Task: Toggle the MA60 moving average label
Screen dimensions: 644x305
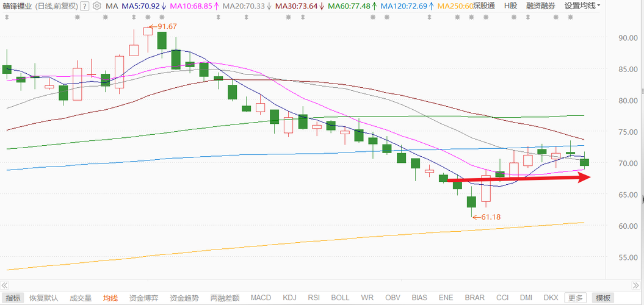Action: (352, 6)
